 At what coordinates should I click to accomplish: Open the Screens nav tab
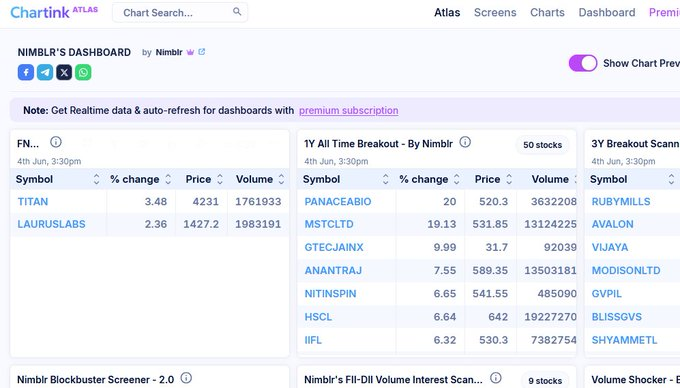click(495, 13)
